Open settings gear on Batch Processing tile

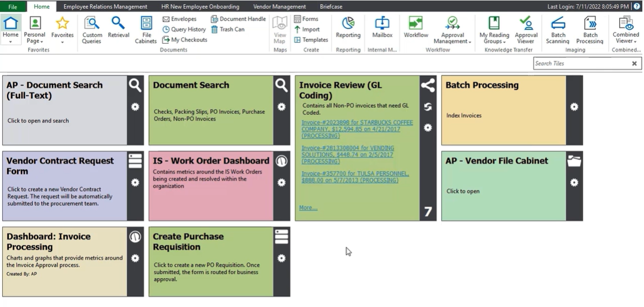(x=574, y=107)
